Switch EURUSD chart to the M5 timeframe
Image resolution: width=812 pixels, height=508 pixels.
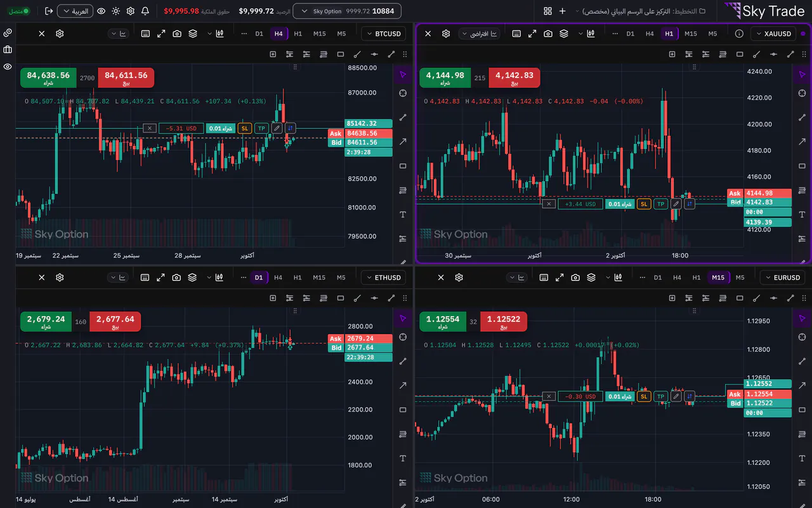coord(740,277)
